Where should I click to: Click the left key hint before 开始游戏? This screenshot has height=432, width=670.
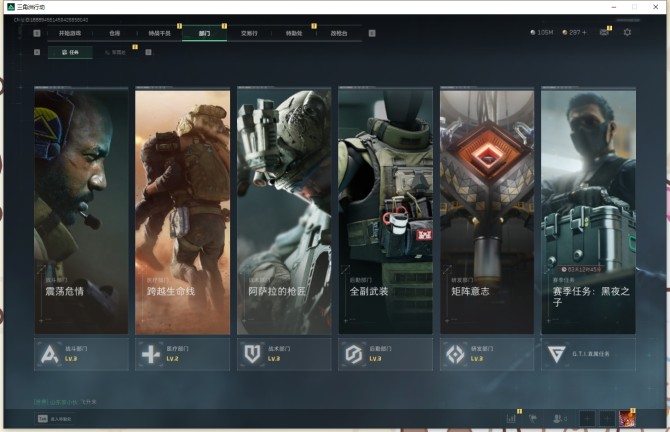click(37, 33)
